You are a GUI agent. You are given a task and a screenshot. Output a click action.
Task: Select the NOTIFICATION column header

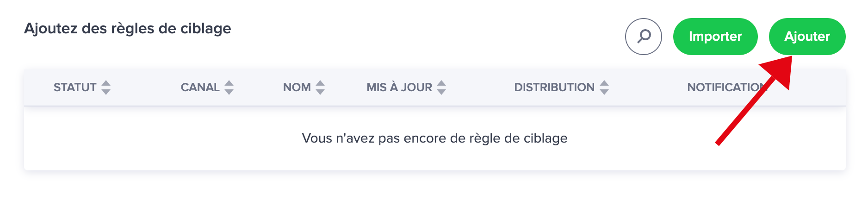(x=727, y=87)
